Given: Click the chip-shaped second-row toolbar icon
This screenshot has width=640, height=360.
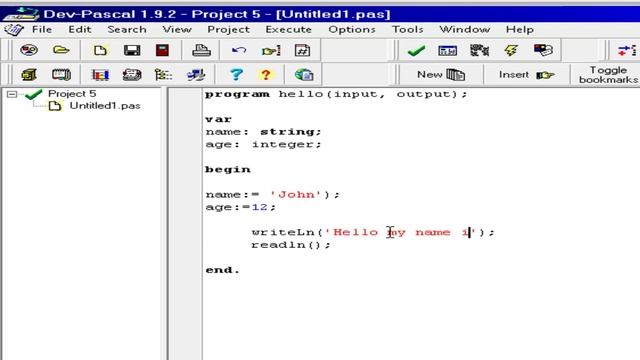Looking at the screenshot, I should 61,75.
